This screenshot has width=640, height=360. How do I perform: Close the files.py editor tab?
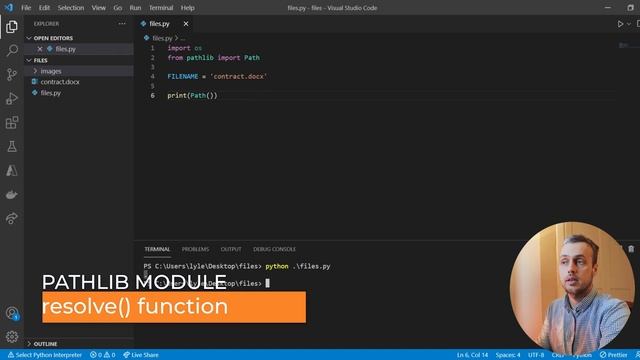pos(186,24)
